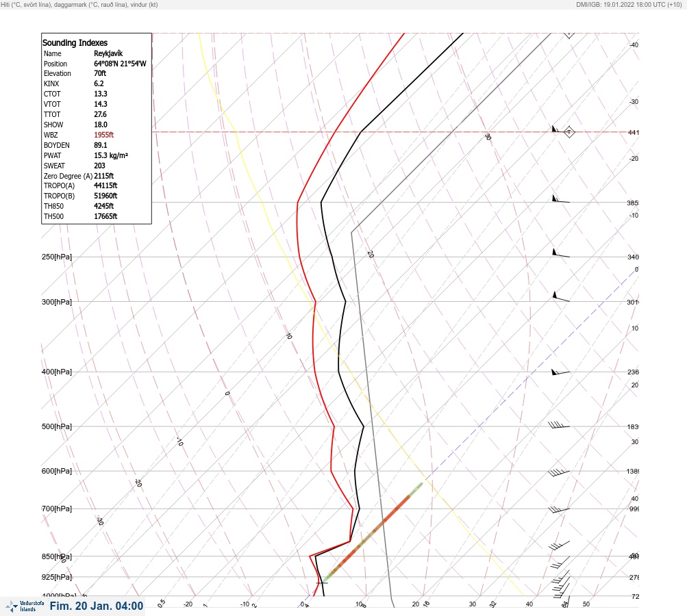Image resolution: width=687 pixels, height=616 pixels.
Task: Select the wind barb at 600 hPa level
Action: [559, 472]
